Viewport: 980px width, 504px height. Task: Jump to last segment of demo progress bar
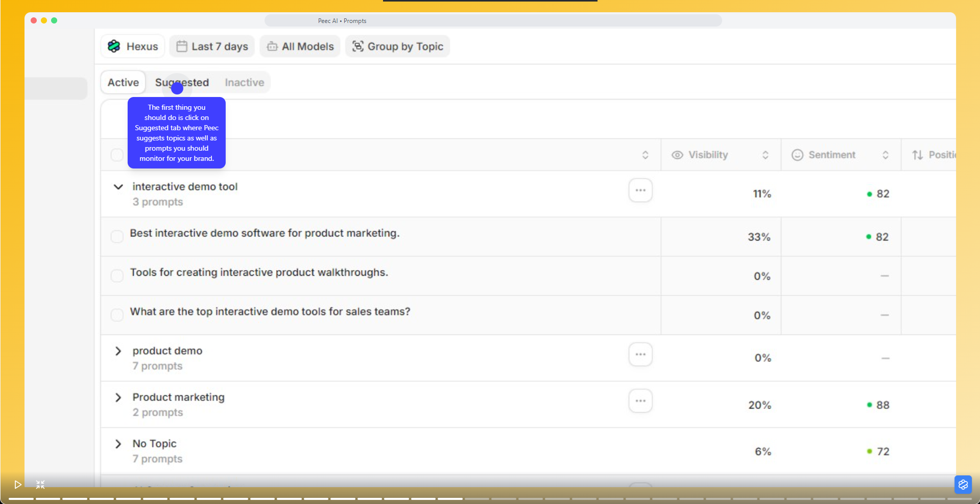pyautogui.click(x=959, y=499)
